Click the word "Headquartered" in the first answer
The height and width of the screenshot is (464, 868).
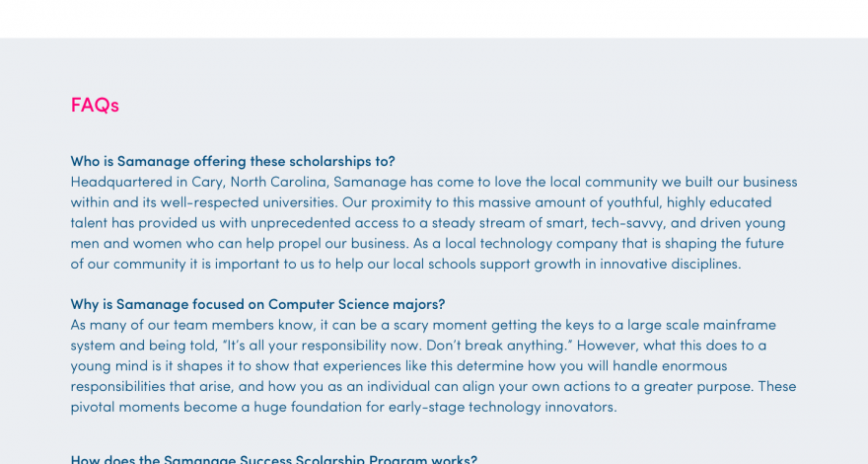click(x=118, y=182)
